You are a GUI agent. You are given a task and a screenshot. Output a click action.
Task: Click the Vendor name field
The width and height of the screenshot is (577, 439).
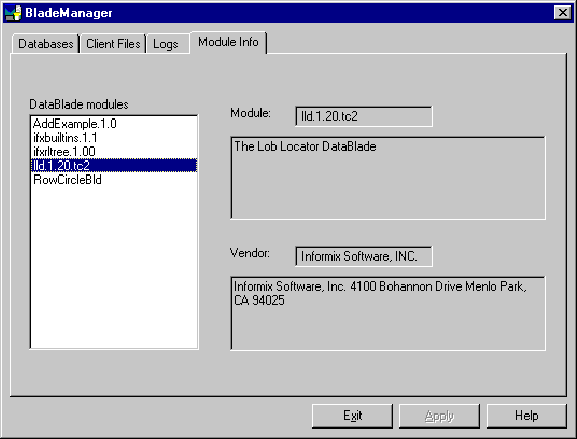(x=364, y=256)
